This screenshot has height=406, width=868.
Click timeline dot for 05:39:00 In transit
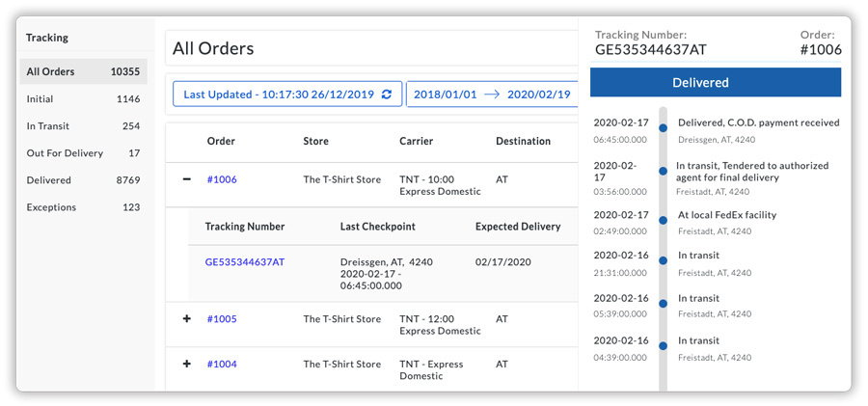click(663, 304)
